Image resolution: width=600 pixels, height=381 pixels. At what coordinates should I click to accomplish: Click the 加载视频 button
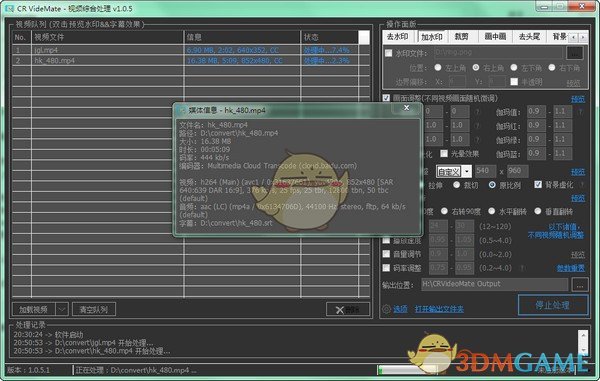tap(34, 309)
